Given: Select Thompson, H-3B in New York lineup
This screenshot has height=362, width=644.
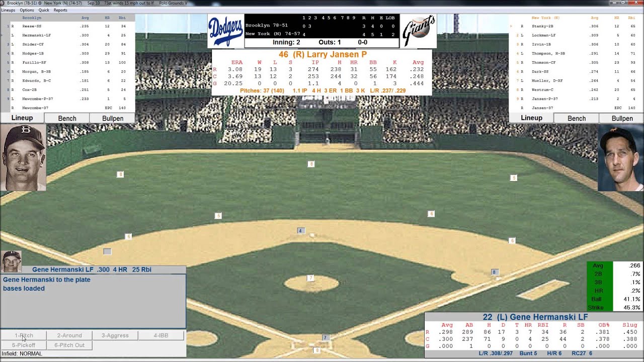Looking at the screenshot, I should tap(577, 53).
